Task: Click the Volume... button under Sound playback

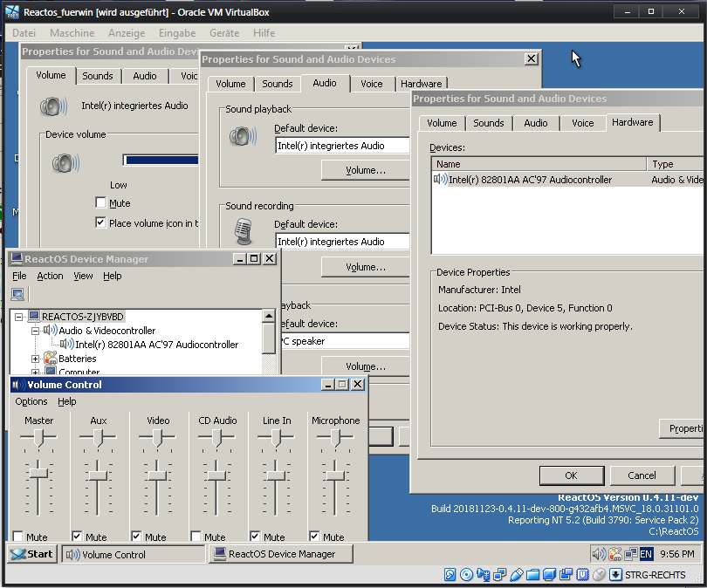Action: pyautogui.click(x=365, y=170)
